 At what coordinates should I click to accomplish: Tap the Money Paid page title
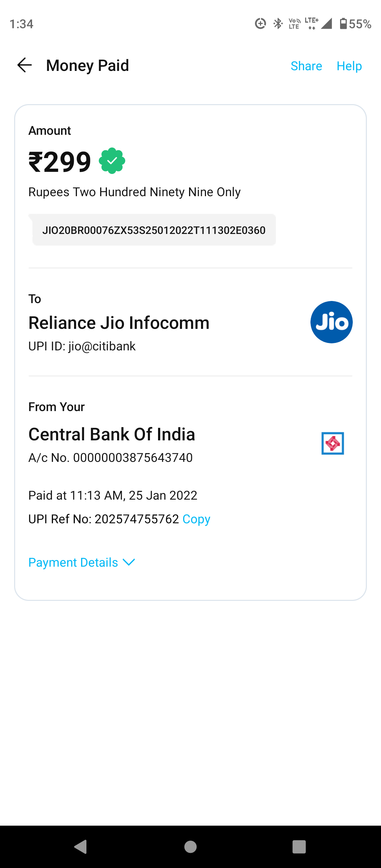pyautogui.click(x=87, y=66)
